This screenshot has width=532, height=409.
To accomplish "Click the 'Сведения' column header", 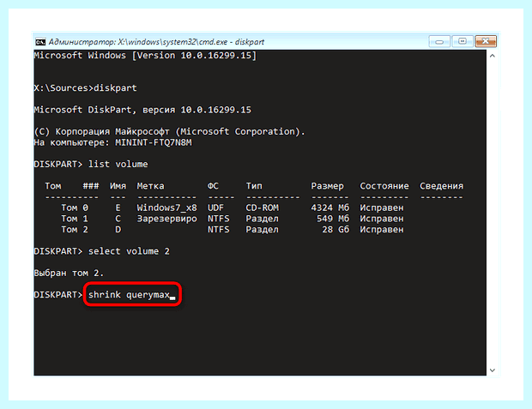I will coord(441,186).
